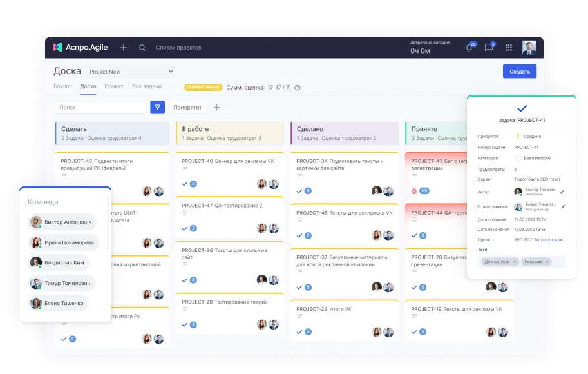Select the Доска tab
This screenshot has height=374, width=588.
tap(88, 86)
